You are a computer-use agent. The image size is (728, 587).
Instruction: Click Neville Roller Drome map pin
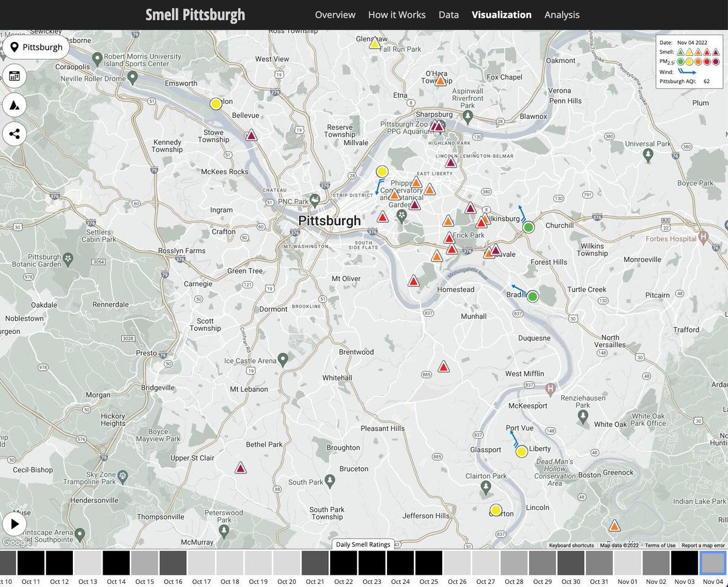click(133, 76)
